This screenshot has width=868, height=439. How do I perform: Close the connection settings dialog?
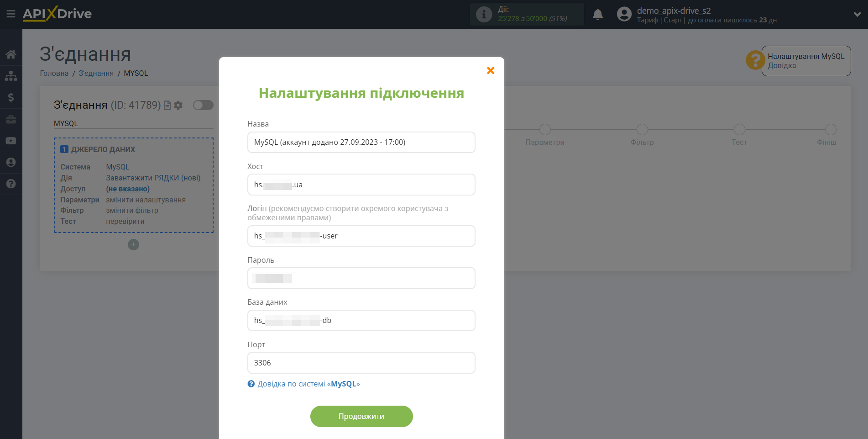[491, 70]
